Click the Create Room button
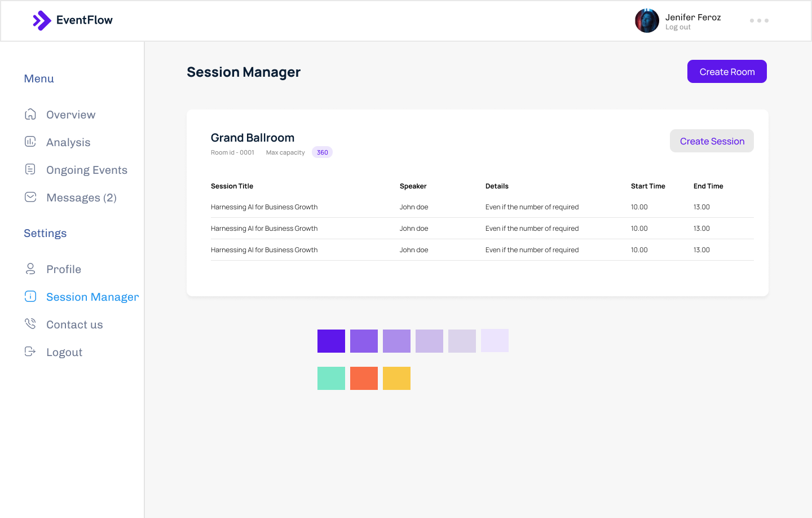Viewport: 812px width, 518px height. pyautogui.click(x=727, y=72)
